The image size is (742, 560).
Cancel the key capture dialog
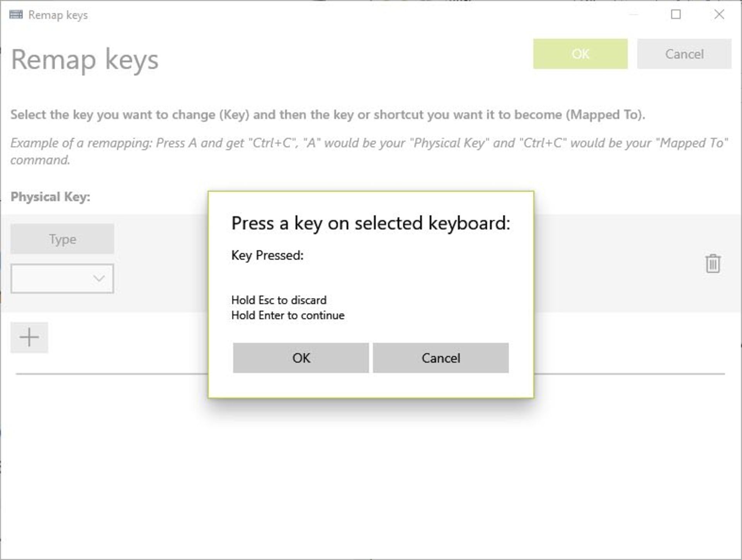[x=441, y=358]
